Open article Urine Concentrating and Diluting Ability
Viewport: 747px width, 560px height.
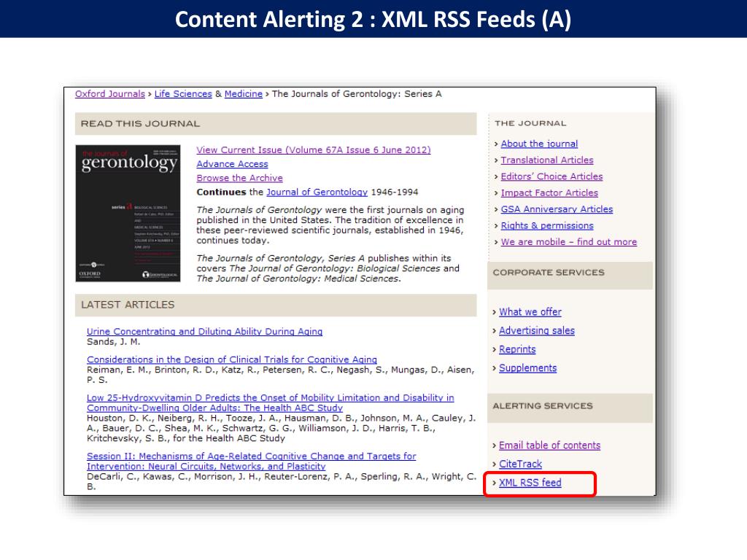204,332
